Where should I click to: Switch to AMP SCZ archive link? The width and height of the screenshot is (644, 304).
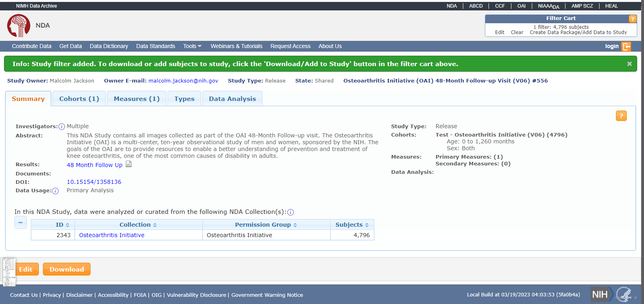click(x=582, y=6)
